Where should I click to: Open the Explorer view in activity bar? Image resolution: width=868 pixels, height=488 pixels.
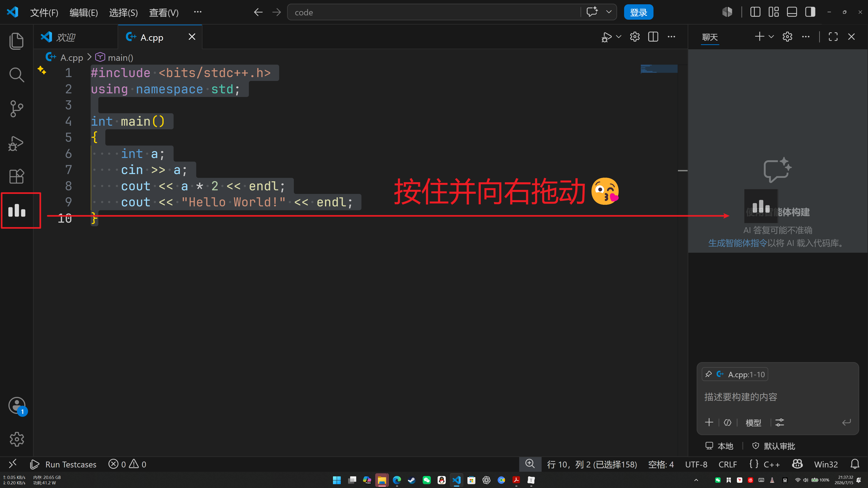[x=17, y=41]
